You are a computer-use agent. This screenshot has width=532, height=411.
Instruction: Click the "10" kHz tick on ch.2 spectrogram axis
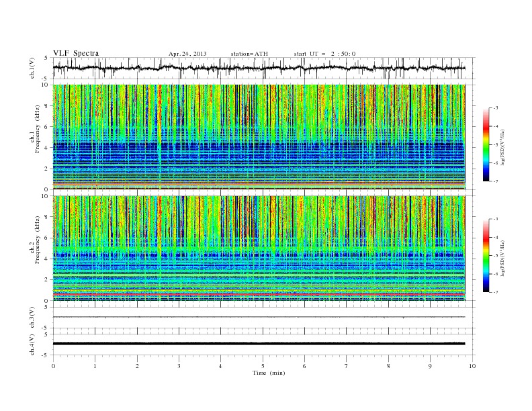click(x=45, y=196)
